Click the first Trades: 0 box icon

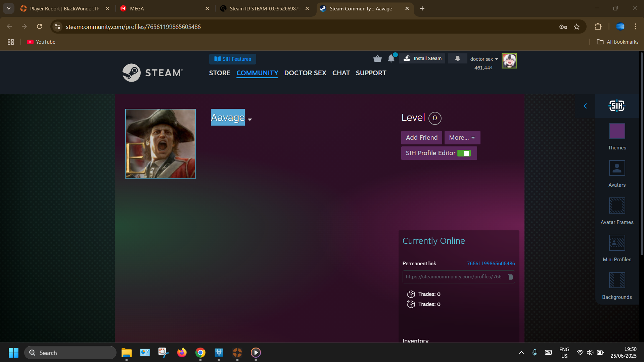411,294
